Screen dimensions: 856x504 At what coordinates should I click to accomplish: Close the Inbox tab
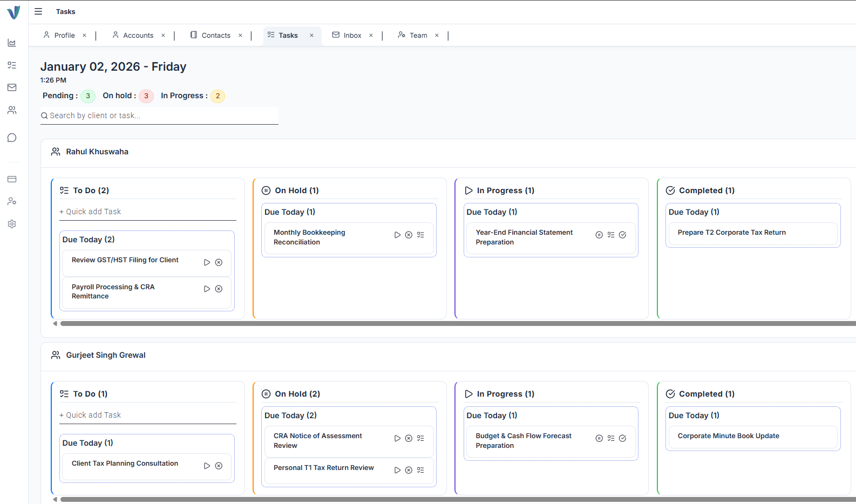(x=371, y=36)
